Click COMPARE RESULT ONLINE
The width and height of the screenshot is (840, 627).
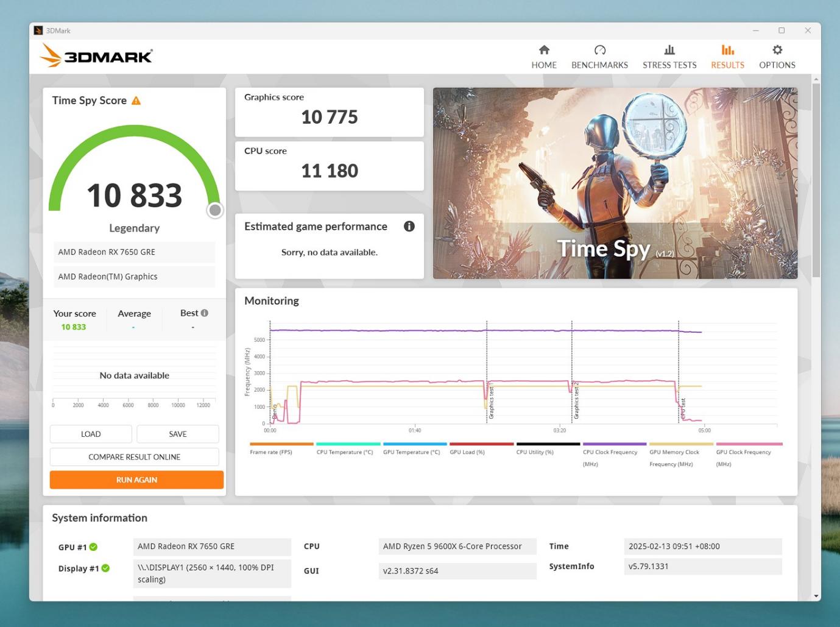pyautogui.click(x=134, y=457)
